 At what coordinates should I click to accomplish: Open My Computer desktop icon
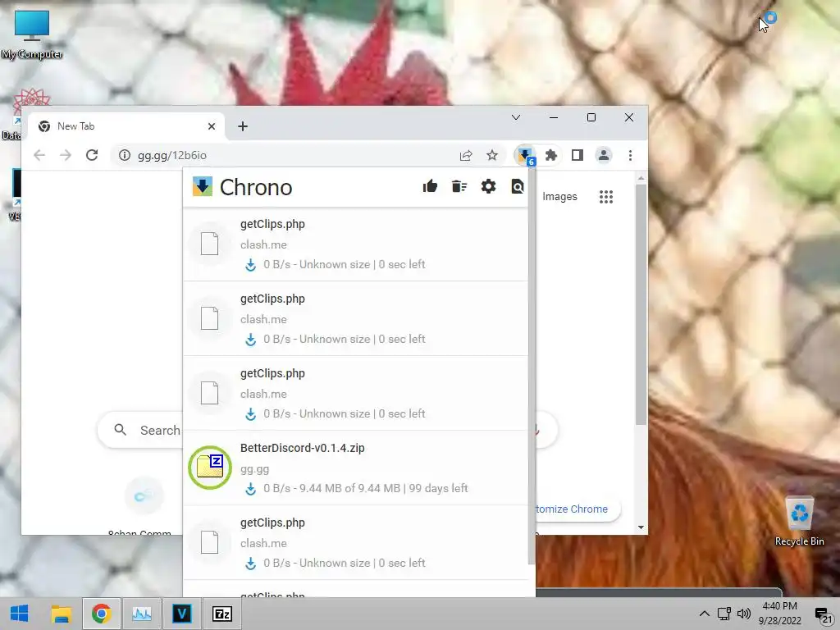[x=32, y=34]
